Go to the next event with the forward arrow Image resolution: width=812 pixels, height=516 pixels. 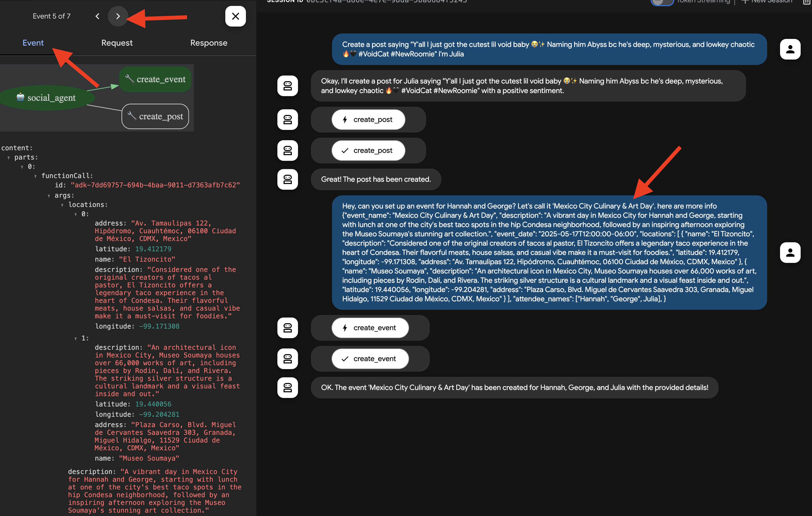[x=118, y=16]
